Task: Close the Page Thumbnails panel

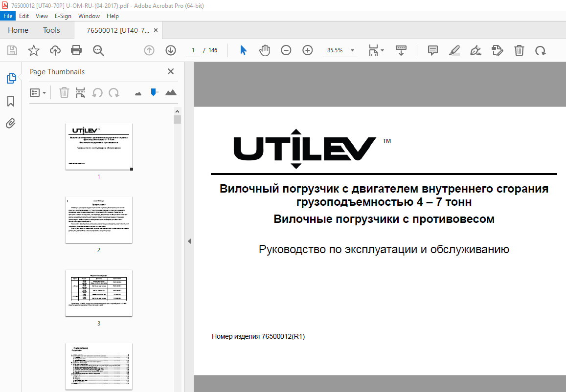Action: 171,71
